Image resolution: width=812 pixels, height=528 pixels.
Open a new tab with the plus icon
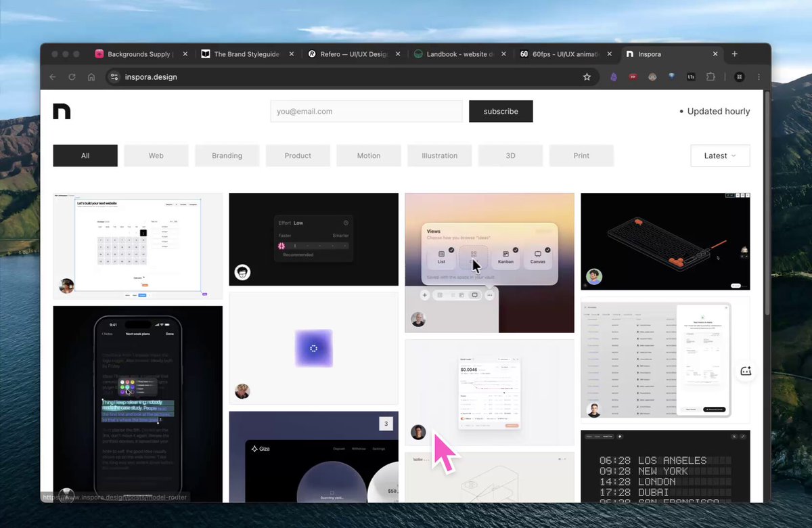735,54
